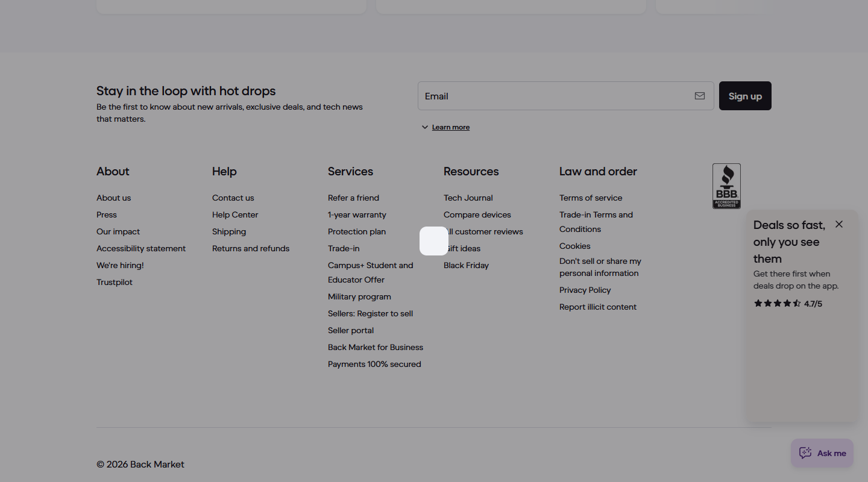Open the Seller portal link
868x482 pixels.
[351, 330]
